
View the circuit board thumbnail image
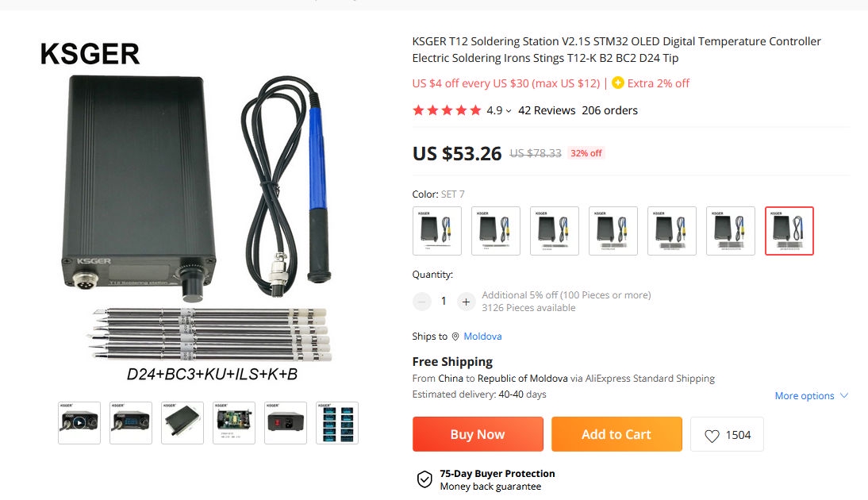coord(234,423)
